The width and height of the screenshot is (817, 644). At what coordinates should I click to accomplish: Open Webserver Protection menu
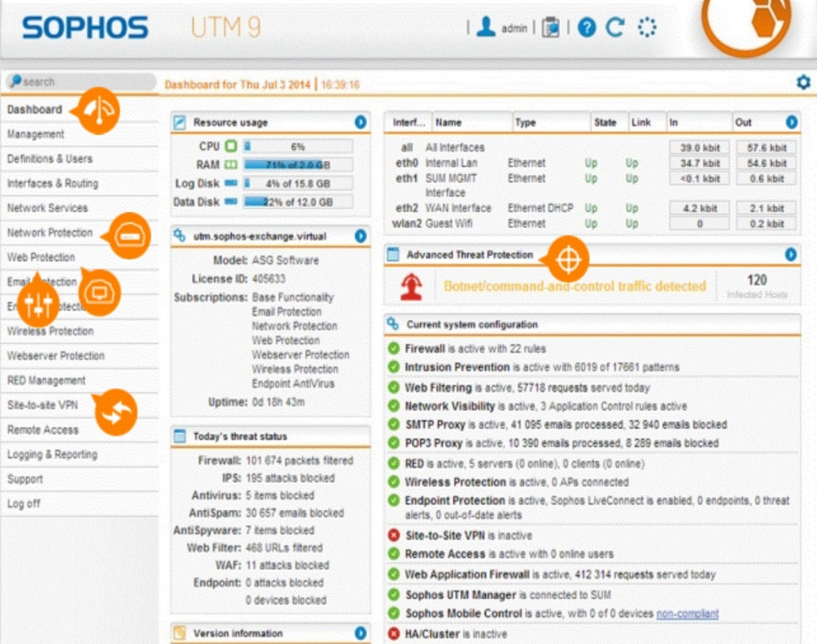[x=56, y=355]
